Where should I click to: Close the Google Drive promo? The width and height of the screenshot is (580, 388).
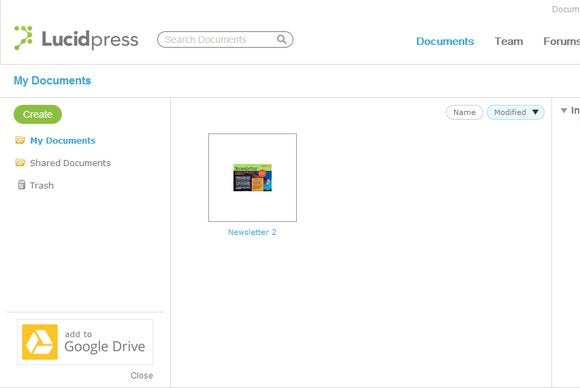[x=142, y=375]
